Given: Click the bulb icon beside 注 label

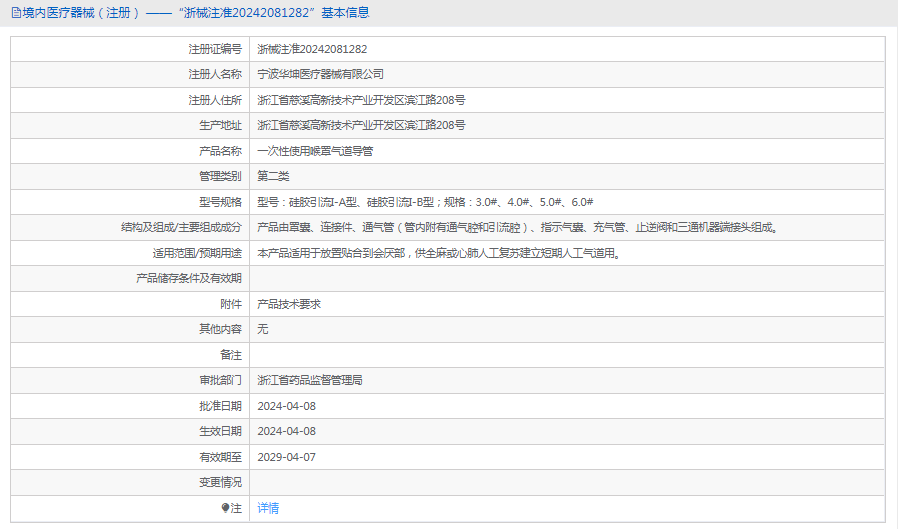Looking at the screenshot, I should click(226, 508).
